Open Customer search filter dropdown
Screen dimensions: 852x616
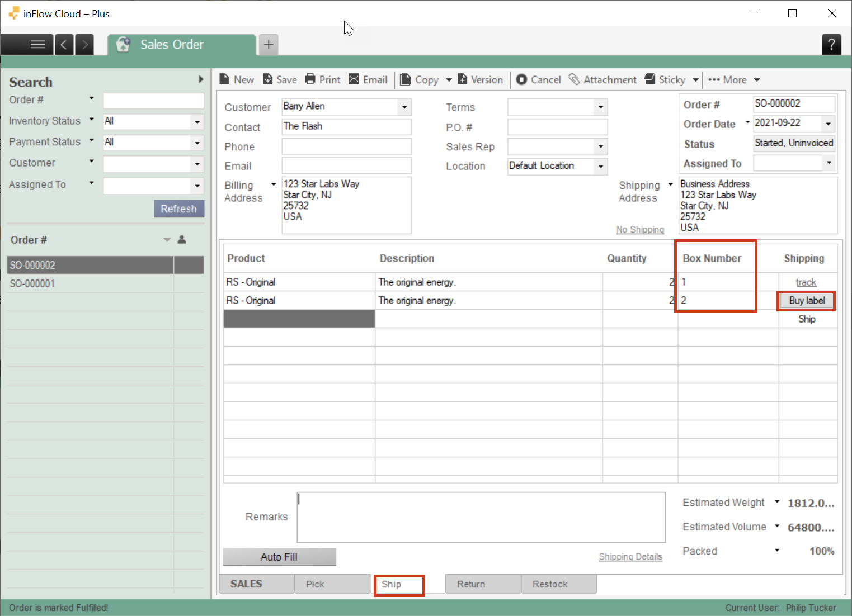tap(197, 164)
